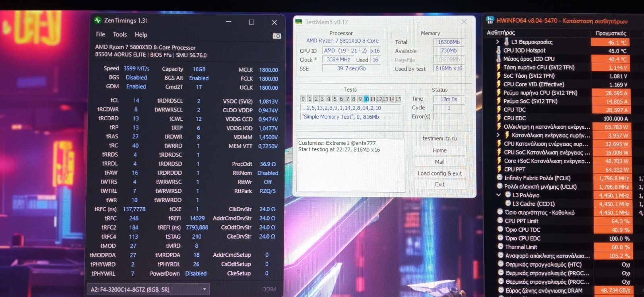The height and width of the screenshot is (297, 644).
Task: Click the RZQ/5 RttPark value
Action: pyautogui.click(x=268, y=191)
